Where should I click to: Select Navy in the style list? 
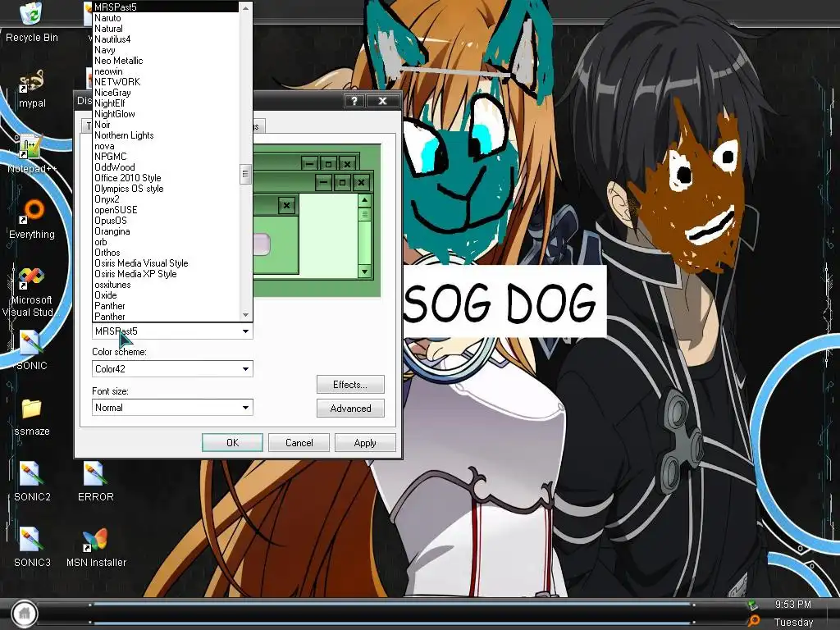tap(166, 50)
